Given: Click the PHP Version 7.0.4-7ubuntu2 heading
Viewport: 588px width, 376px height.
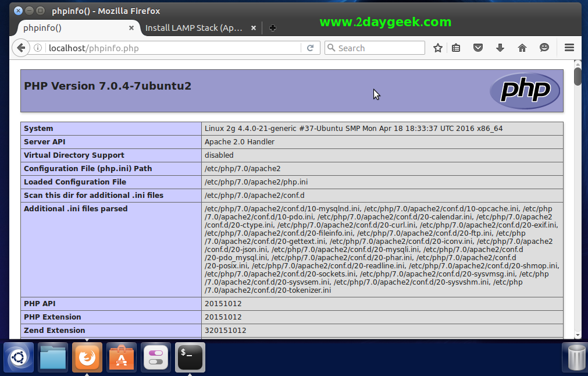Looking at the screenshot, I should (108, 86).
